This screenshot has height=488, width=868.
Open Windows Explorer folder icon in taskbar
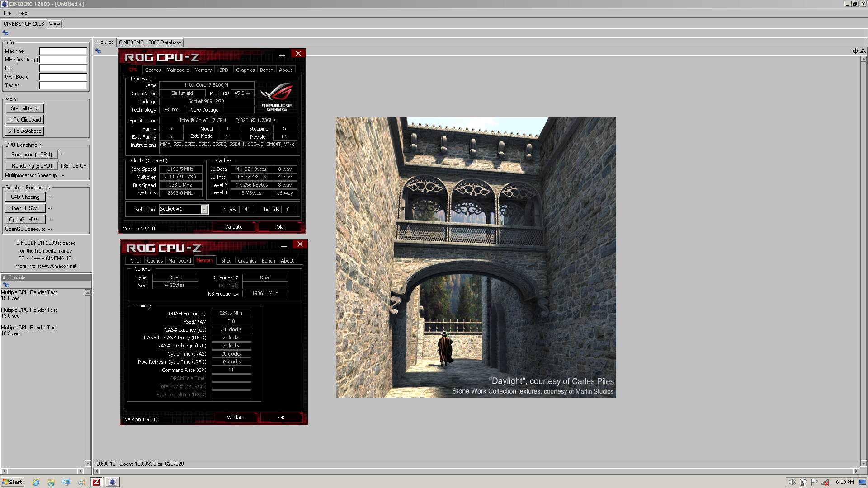[51, 482]
